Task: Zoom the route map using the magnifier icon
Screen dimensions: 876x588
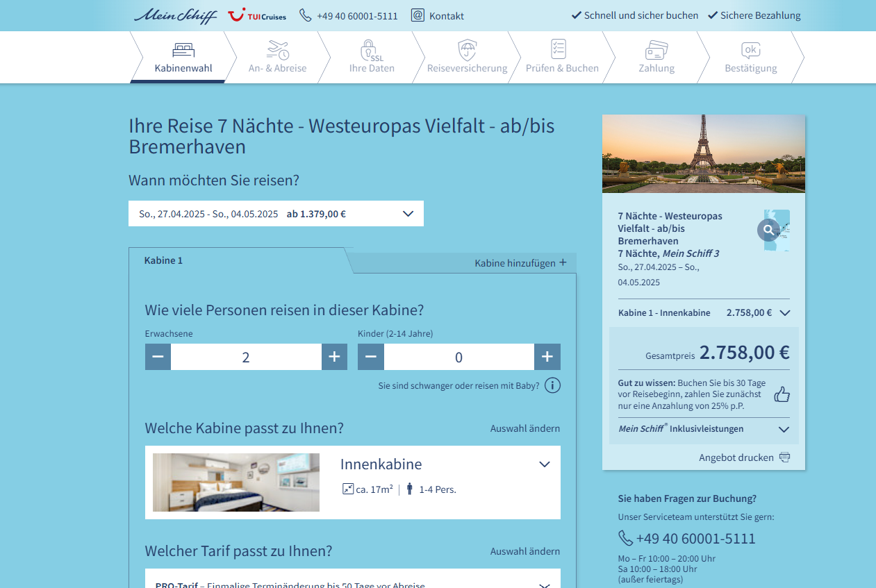Action: click(x=767, y=230)
